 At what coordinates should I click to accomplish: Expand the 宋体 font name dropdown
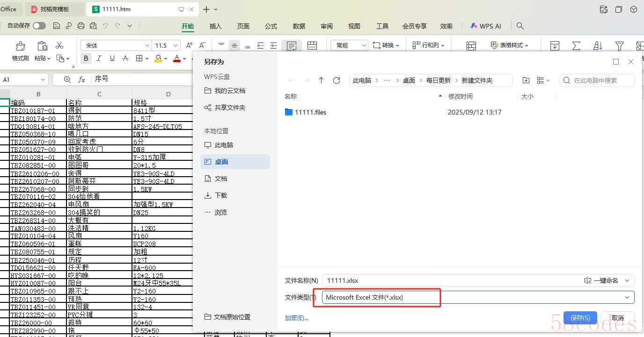(147, 45)
